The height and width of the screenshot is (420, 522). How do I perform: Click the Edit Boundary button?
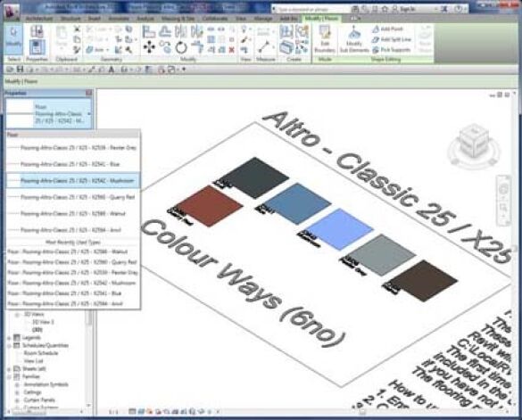pos(324,39)
